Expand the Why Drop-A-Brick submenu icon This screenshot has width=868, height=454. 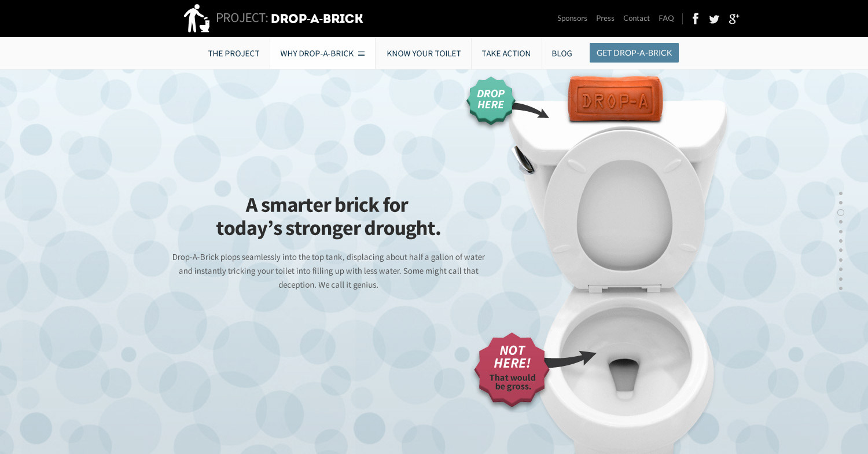coord(361,53)
